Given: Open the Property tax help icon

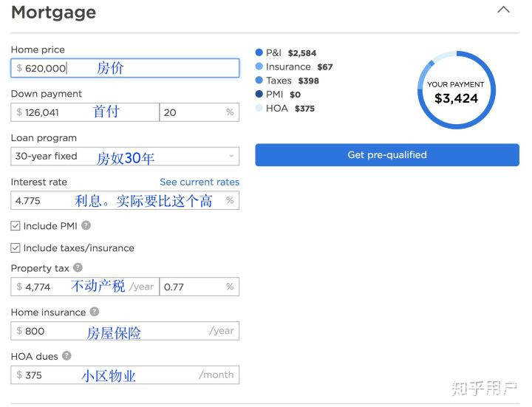Looking at the screenshot, I should 78,267.
